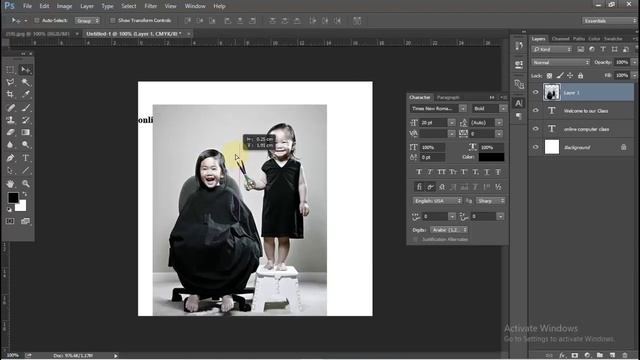Open leading Auto dropdown

click(x=499, y=122)
